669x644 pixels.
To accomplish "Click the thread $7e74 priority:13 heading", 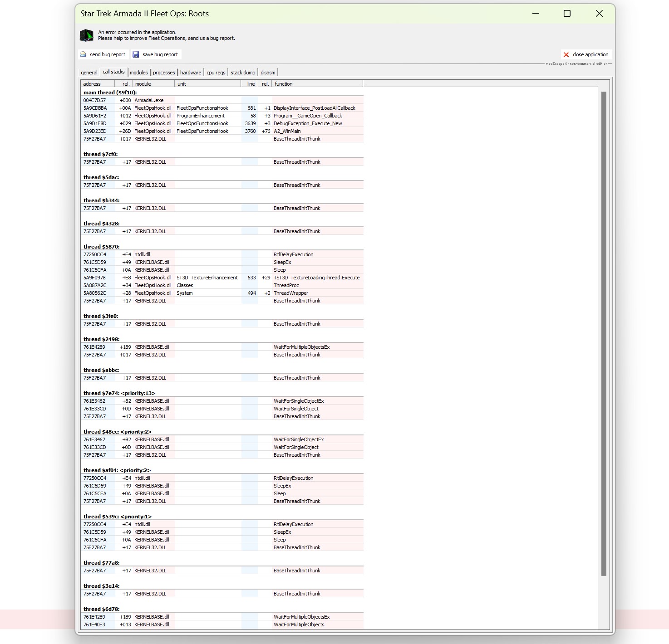I will tap(119, 393).
